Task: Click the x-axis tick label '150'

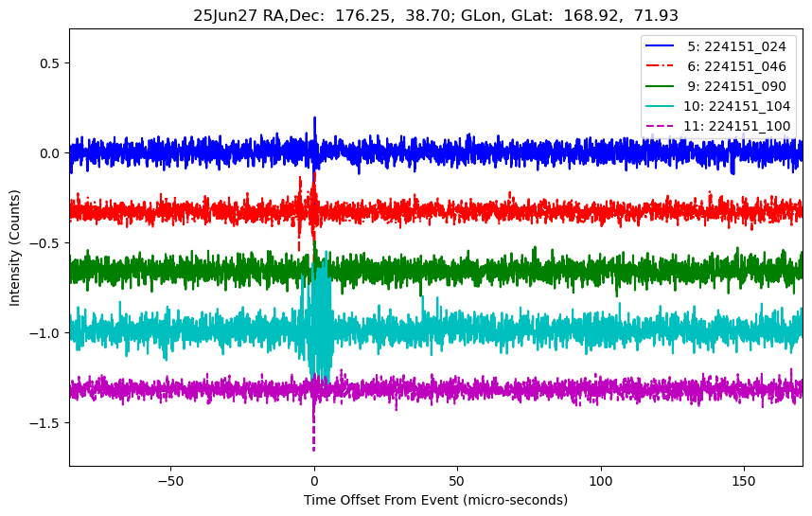Action: (x=744, y=481)
